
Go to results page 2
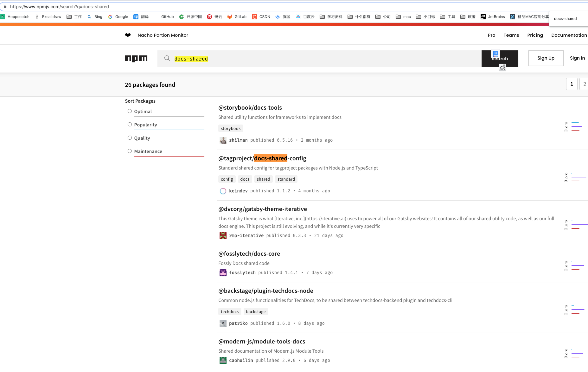[x=584, y=84]
